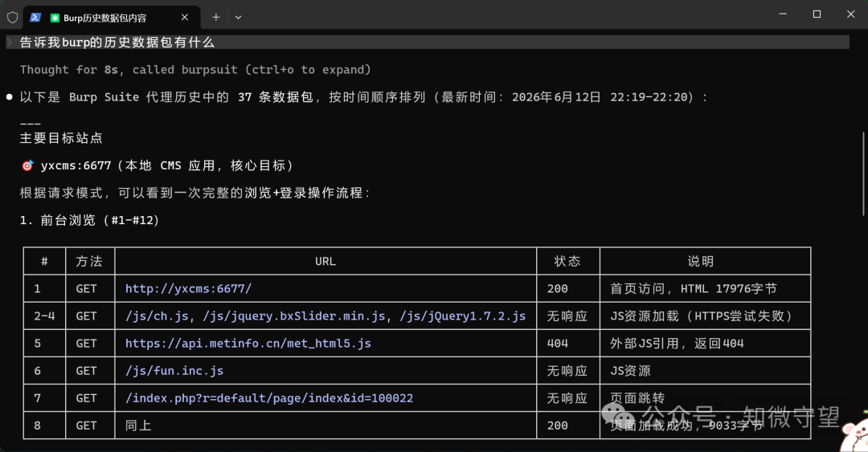Click the 主要目标站点 heading
The image size is (868, 452).
(61, 138)
